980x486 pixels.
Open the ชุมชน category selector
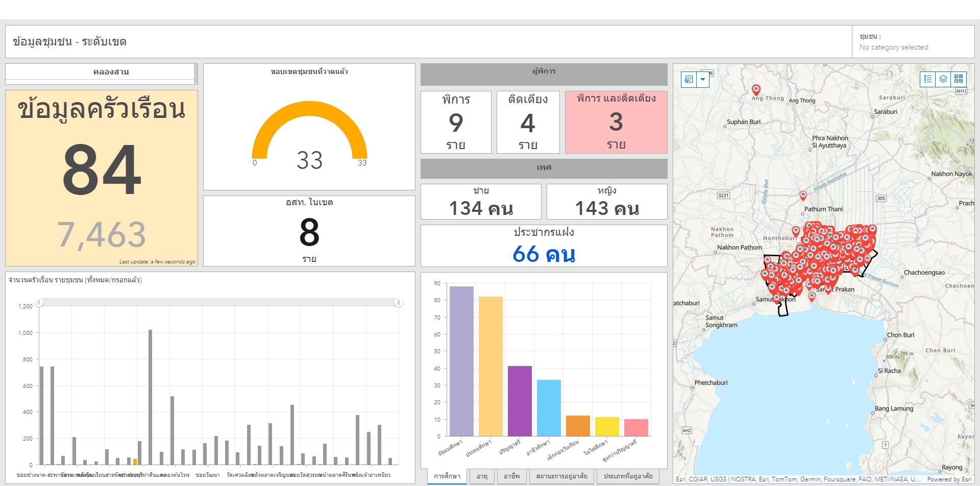913,42
